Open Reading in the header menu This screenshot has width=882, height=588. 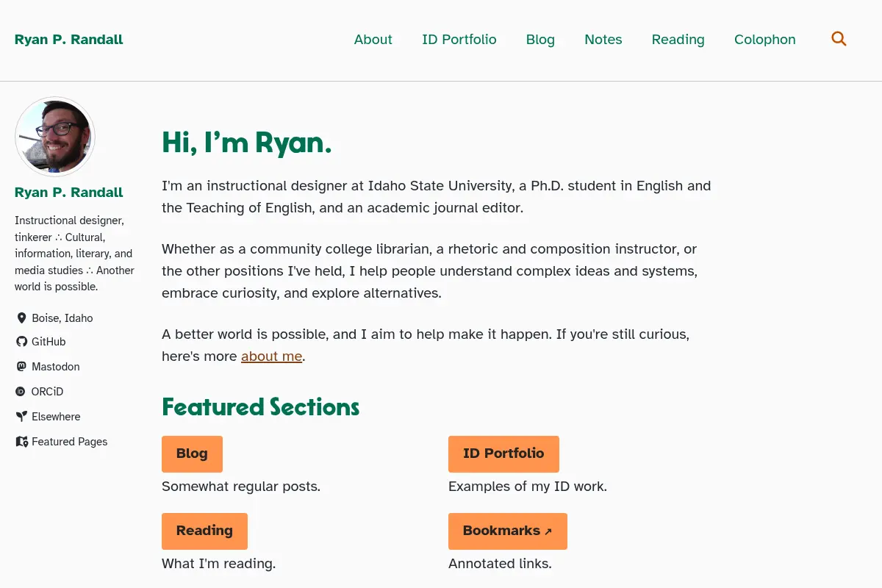pos(678,40)
